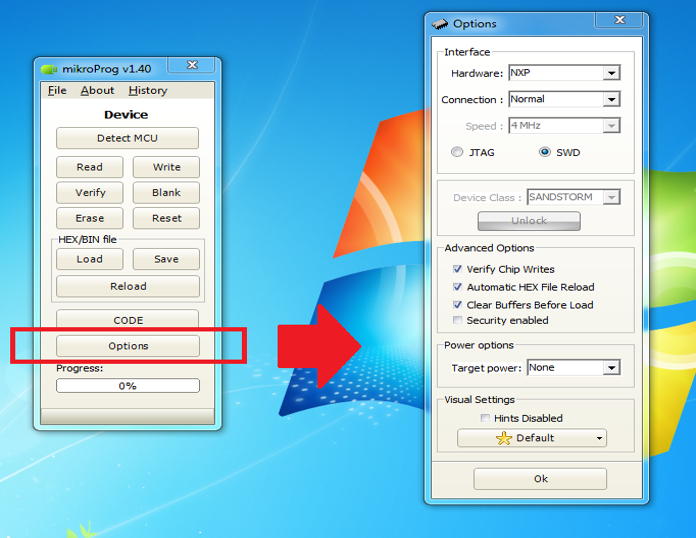This screenshot has height=538, width=696.
Task: Toggle Verify Chip Writes checkbox
Action: (457, 269)
